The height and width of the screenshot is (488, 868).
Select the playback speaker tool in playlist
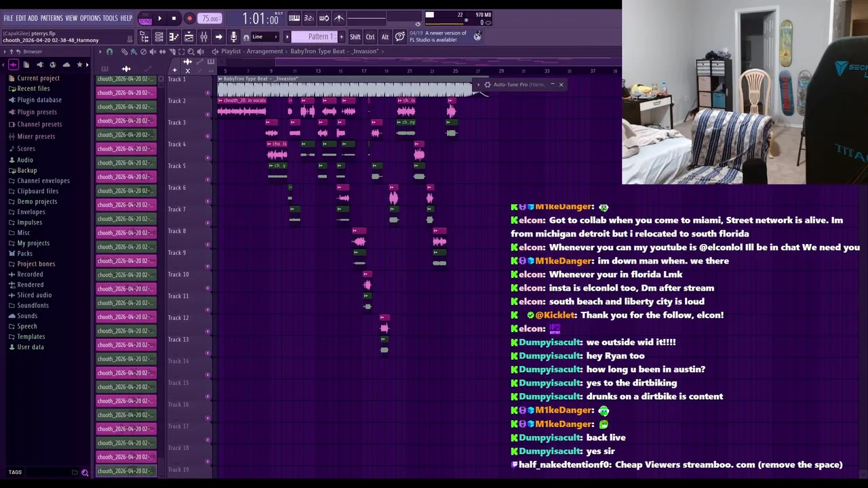click(x=200, y=52)
